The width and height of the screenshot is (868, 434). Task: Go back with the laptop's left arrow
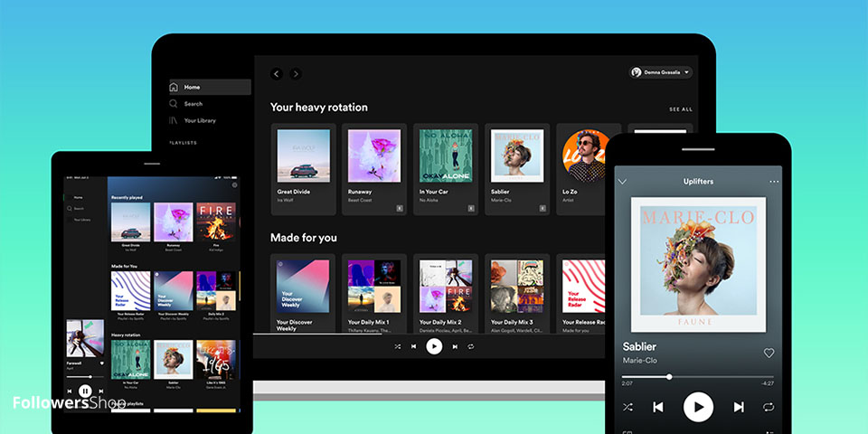point(277,73)
